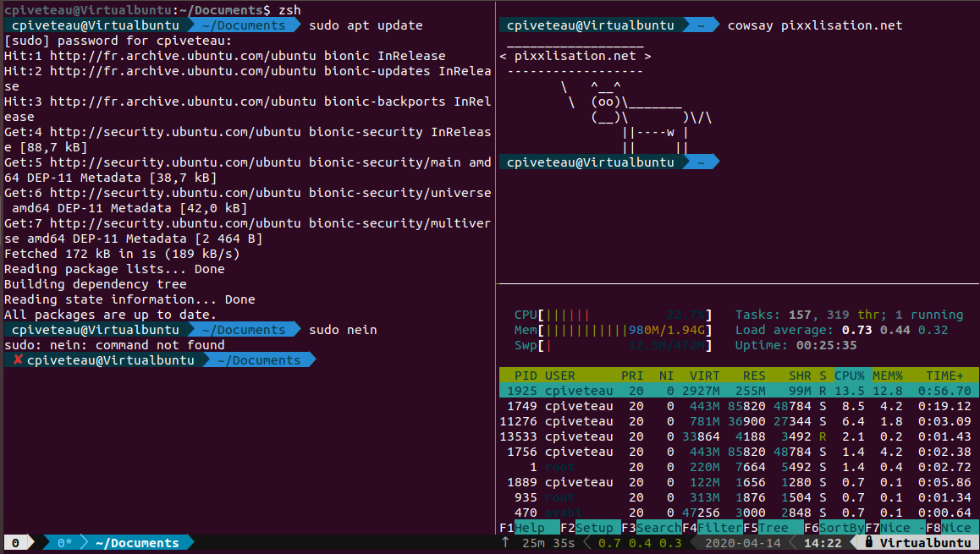The height and width of the screenshot is (554, 980).
Task: Click the uptime arrow icon in status bar
Action: [x=506, y=543]
